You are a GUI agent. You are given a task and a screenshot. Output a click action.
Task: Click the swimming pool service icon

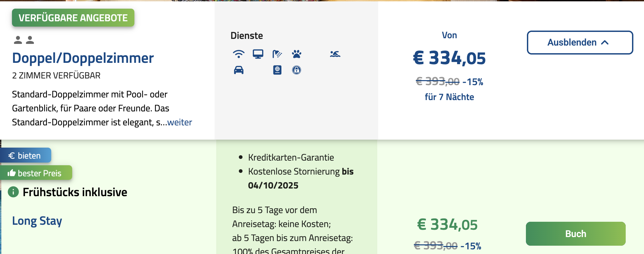click(335, 54)
